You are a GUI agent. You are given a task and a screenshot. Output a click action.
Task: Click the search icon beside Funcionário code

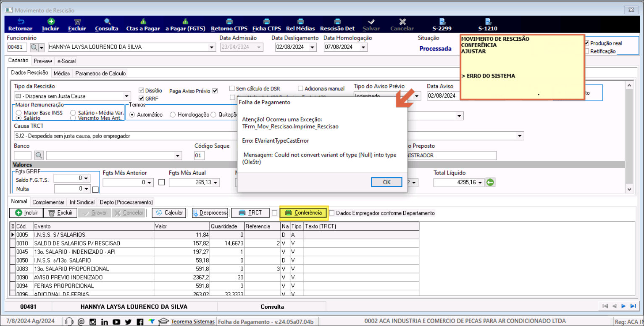(x=34, y=47)
